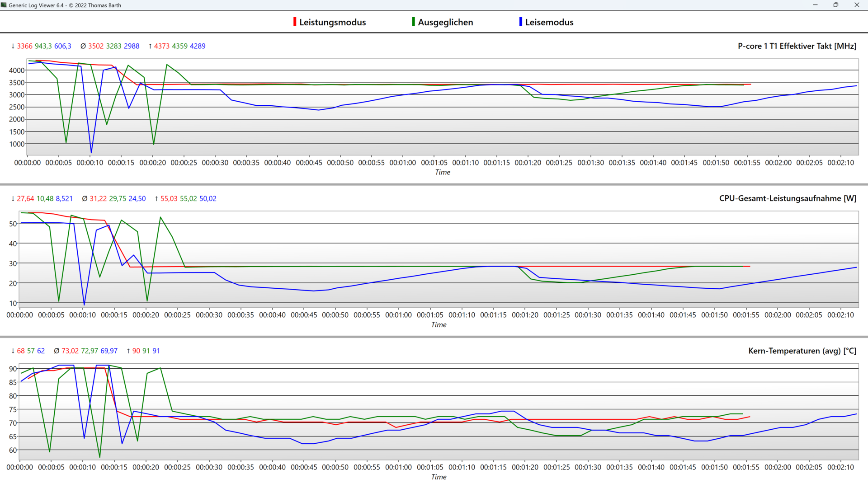Click the 4000 MHz axis label
The image size is (868, 488).
pyautogui.click(x=17, y=70)
